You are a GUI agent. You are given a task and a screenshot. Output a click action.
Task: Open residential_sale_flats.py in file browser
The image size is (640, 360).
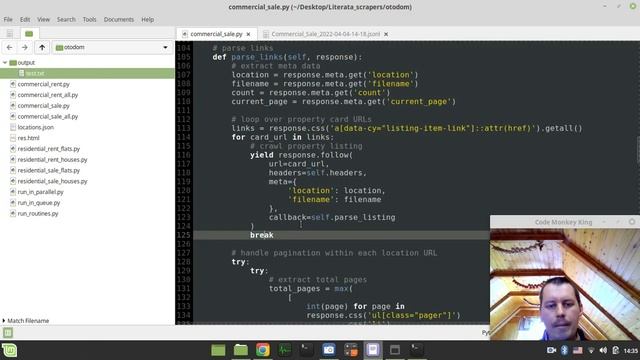[49, 171]
